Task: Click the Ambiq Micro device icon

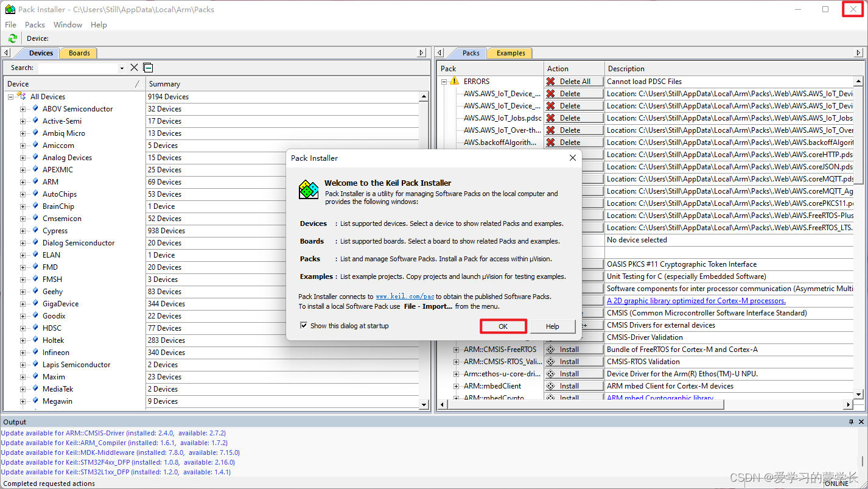Action: pos(36,133)
